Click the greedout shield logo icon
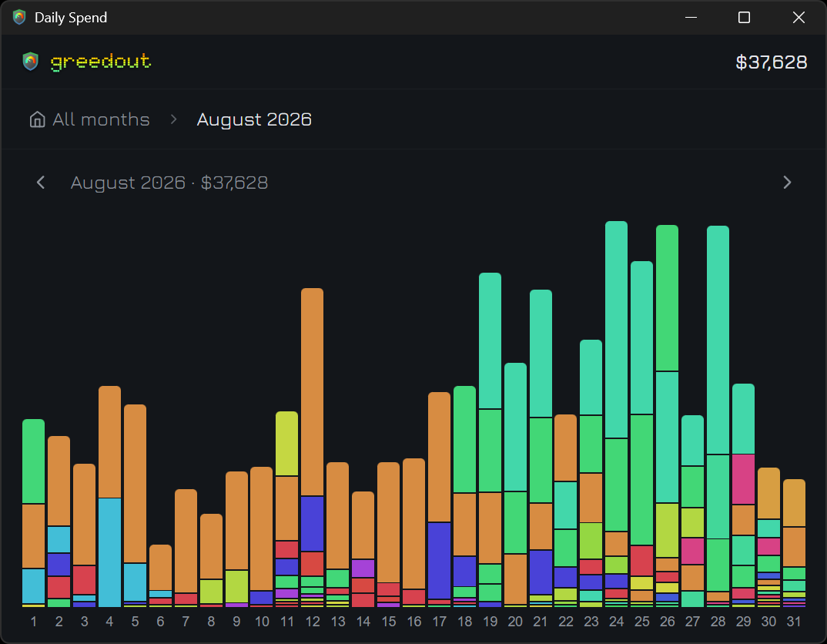827x644 pixels. tap(31, 62)
